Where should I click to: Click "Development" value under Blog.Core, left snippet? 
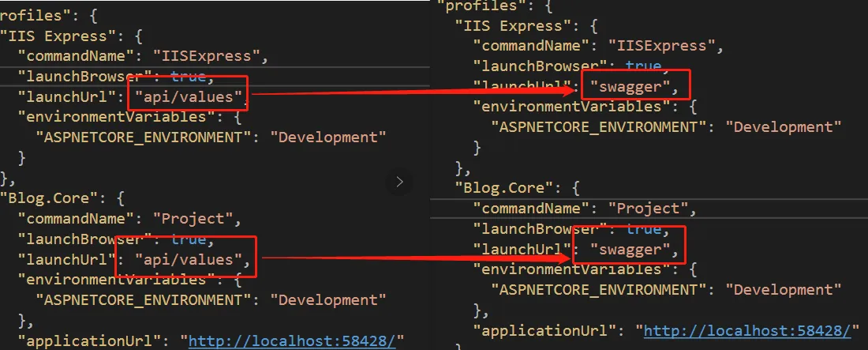327,300
